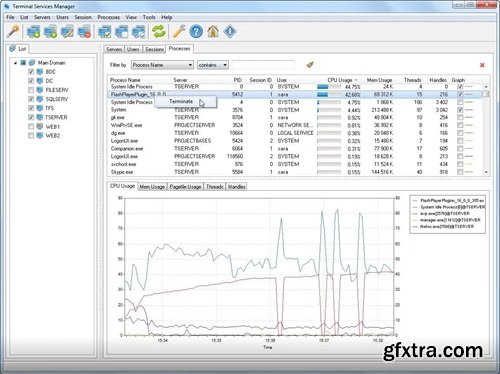
Task: Uncheck the TFS server checkbox
Action: (31, 108)
